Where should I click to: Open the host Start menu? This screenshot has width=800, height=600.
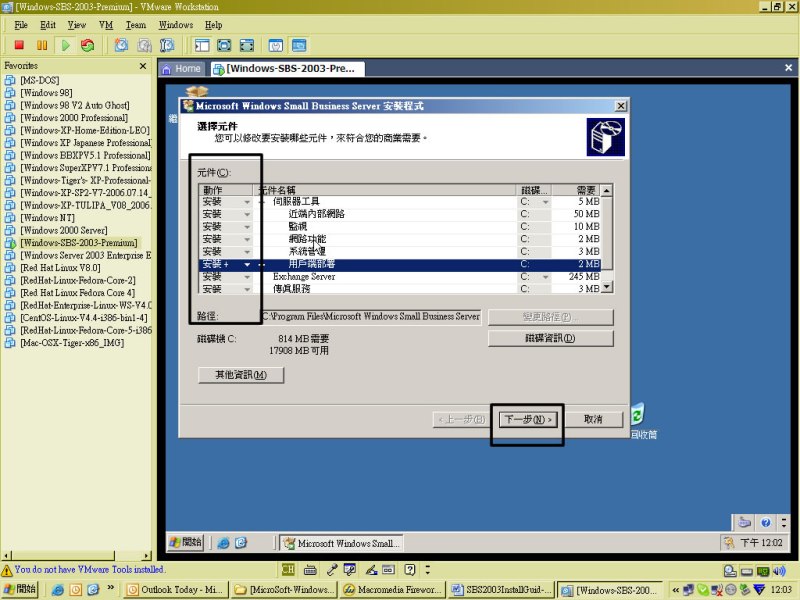(x=19, y=589)
